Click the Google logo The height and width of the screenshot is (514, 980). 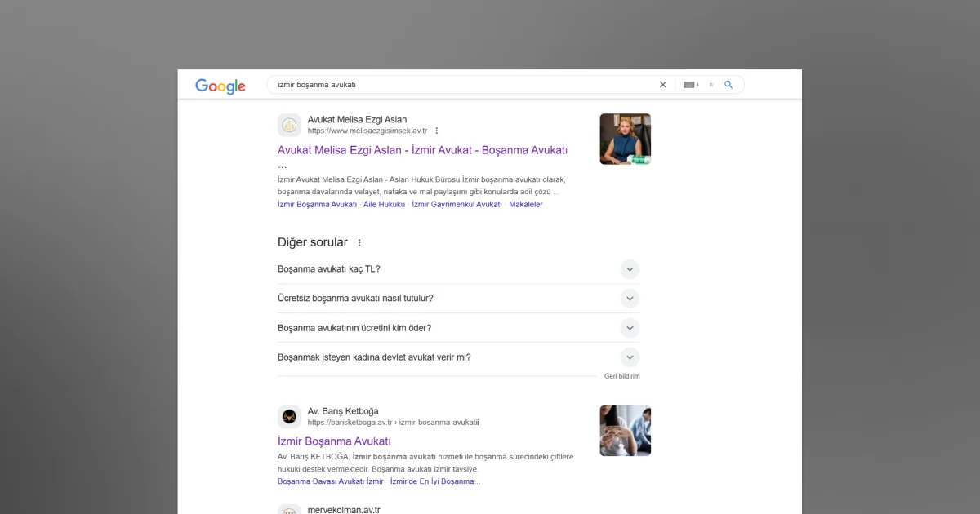click(220, 86)
